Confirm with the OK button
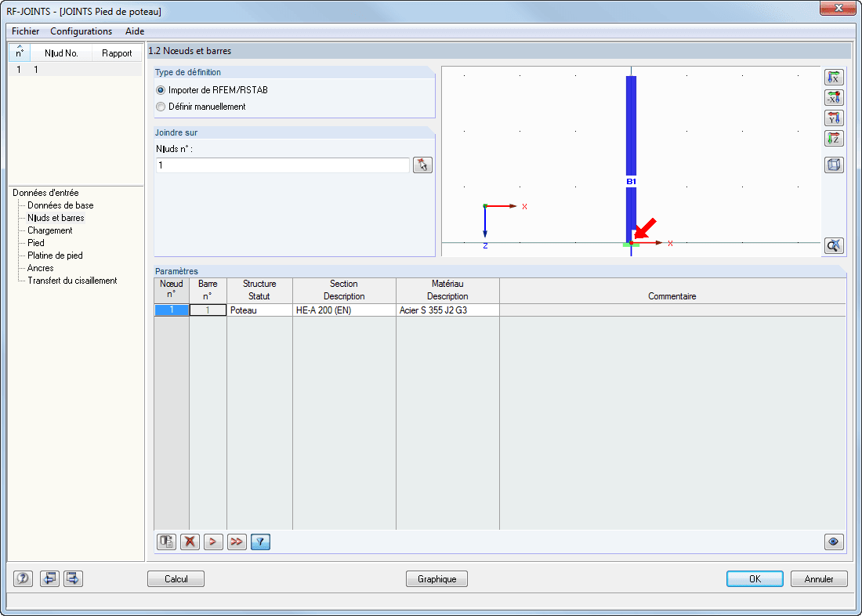Image resolution: width=862 pixels, height=616 pixels. (755, 579)
